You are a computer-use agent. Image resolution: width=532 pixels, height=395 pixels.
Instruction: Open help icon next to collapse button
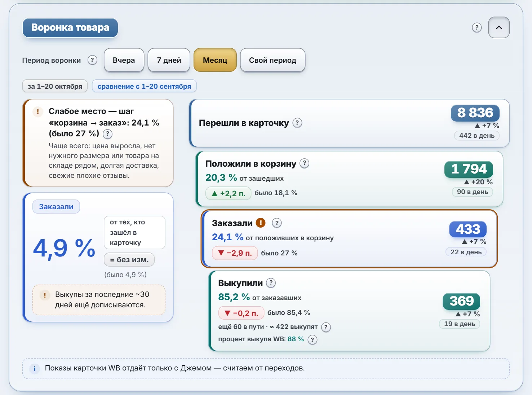[477, 27]
